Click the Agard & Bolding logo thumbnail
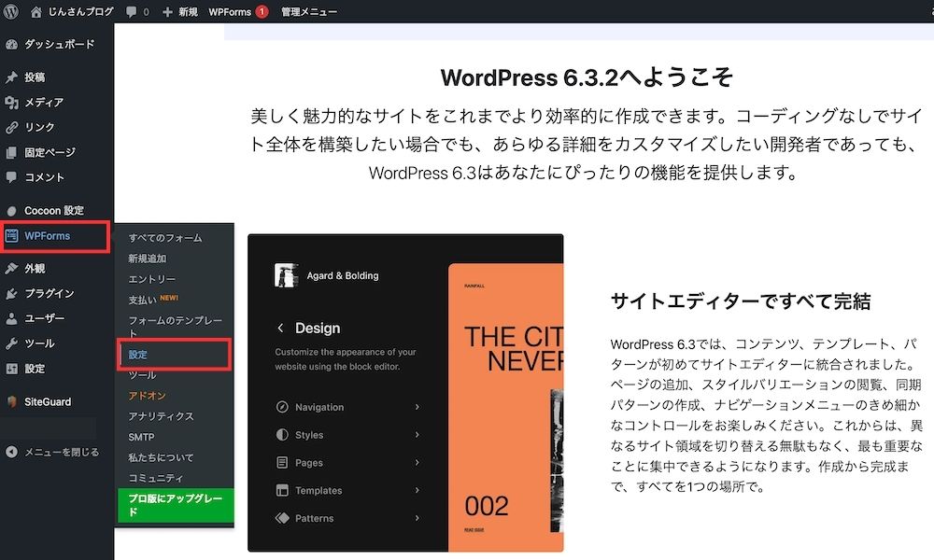Image resolution: width=934 pixels, height=560 pixels. click(x=286, y=275)
